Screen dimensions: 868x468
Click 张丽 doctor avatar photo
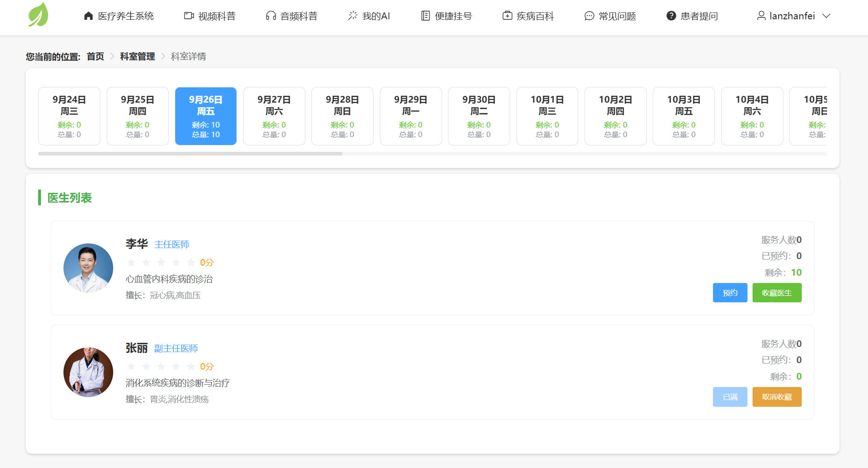point(88,372)
